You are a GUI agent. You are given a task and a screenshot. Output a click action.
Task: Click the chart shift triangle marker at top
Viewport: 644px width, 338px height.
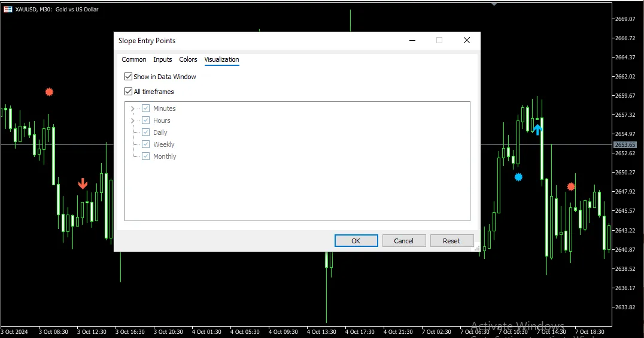point(494,4)
